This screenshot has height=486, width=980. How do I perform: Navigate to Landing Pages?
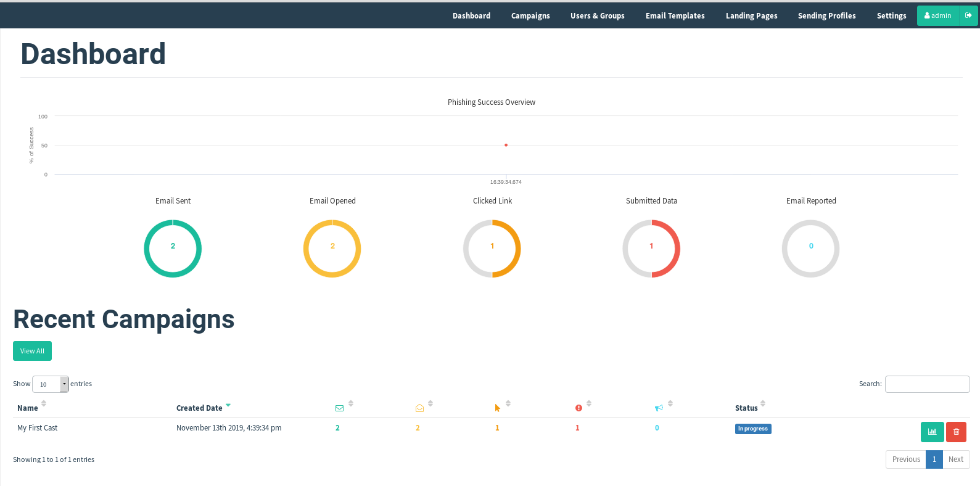click(x=751, y=16)
